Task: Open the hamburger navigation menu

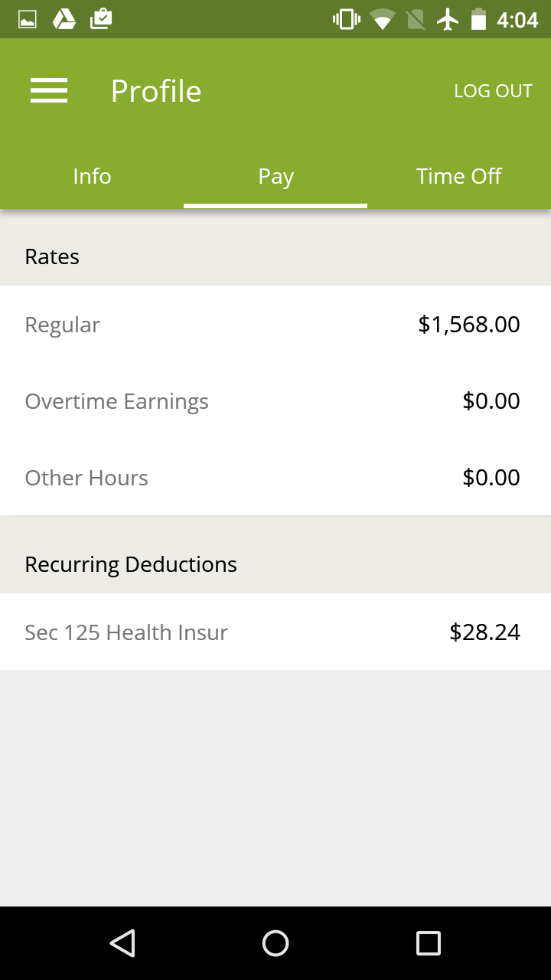Action: point(49,91)
